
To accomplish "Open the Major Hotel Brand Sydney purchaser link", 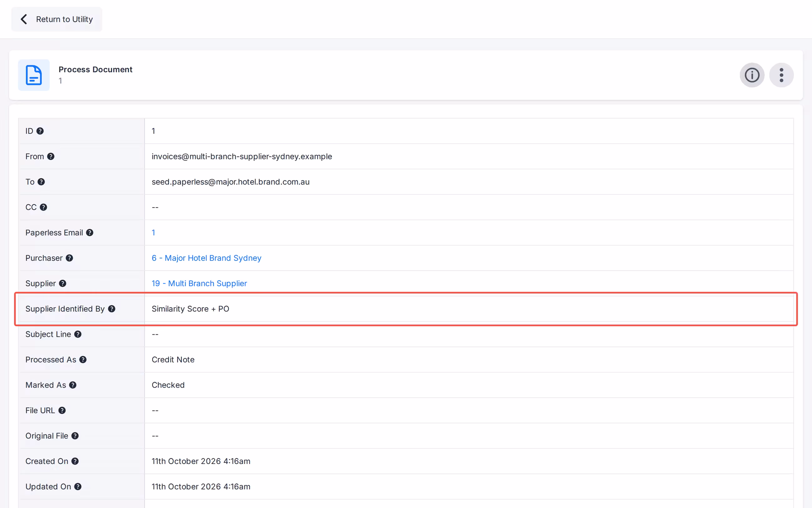I will pyautogui.click(x=206, y=258).
